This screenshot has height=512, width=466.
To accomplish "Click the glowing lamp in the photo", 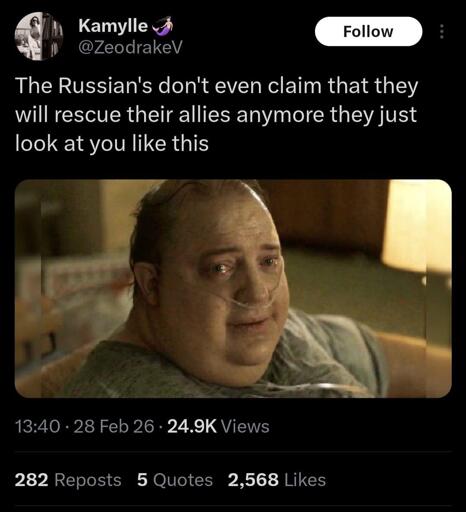I will (417, 227).
